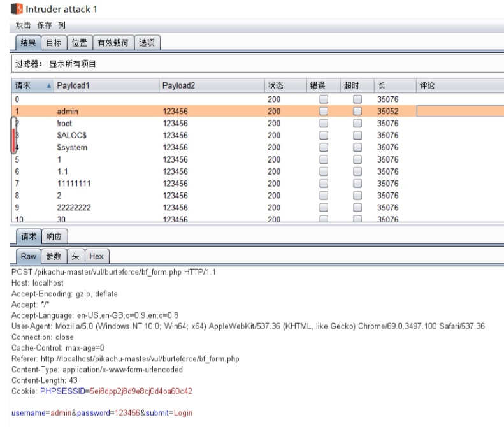
Task: Toggle 超时 checkbox for request 0
Action: tap(357, 99)
